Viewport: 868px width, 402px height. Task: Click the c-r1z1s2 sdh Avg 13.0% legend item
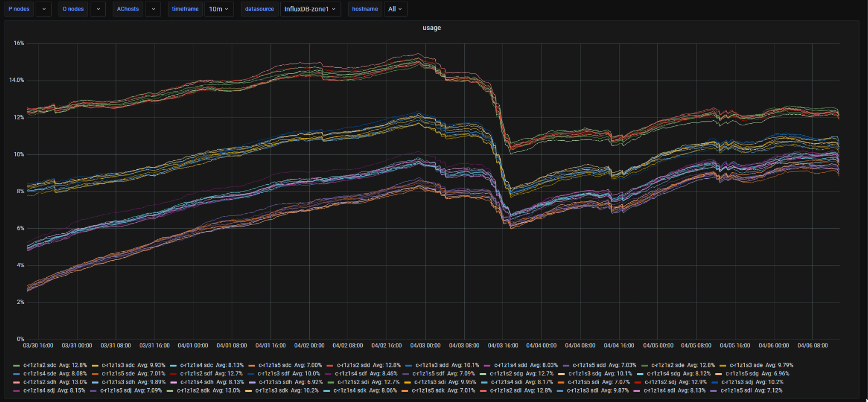38,382
